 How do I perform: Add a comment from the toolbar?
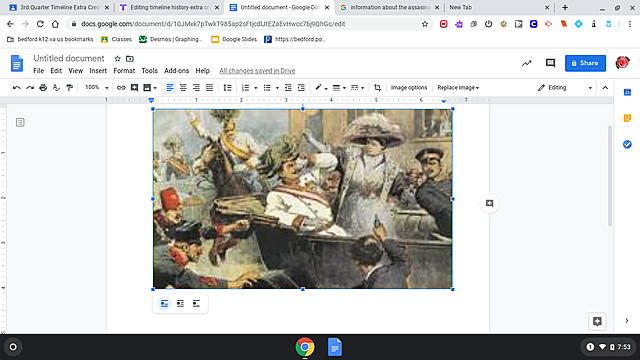134,88
